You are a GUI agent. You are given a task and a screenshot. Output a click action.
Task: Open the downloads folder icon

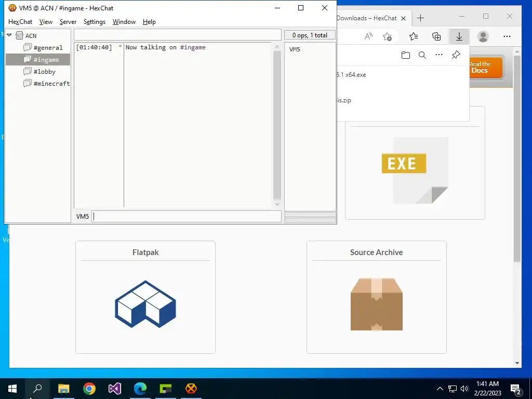[405, 55]
